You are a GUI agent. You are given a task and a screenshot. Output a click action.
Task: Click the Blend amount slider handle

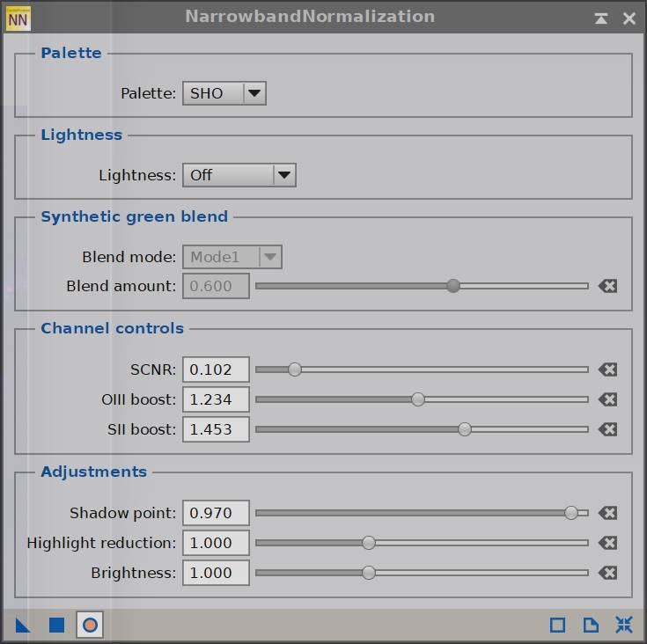[x=453, y=286]
